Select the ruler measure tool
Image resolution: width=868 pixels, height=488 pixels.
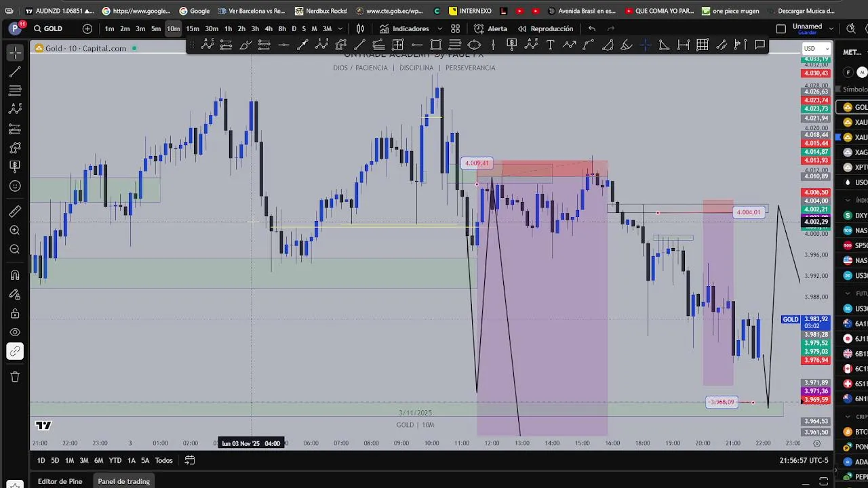click(15, 211)
